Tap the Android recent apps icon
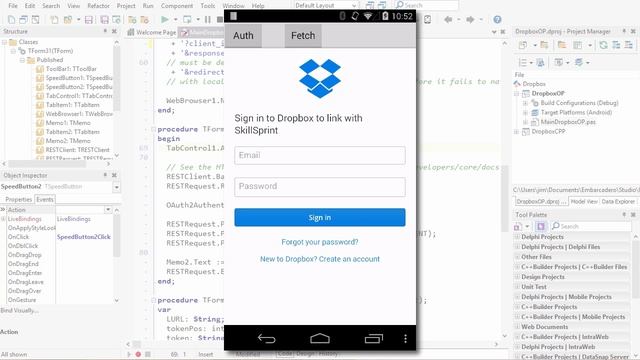The image size is (640, 360). click(373, 338)
